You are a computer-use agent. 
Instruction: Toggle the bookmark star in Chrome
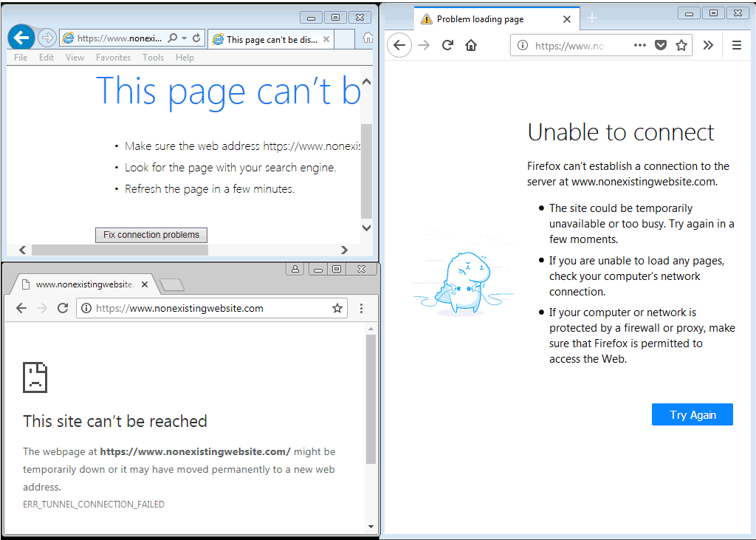(337, 308)
